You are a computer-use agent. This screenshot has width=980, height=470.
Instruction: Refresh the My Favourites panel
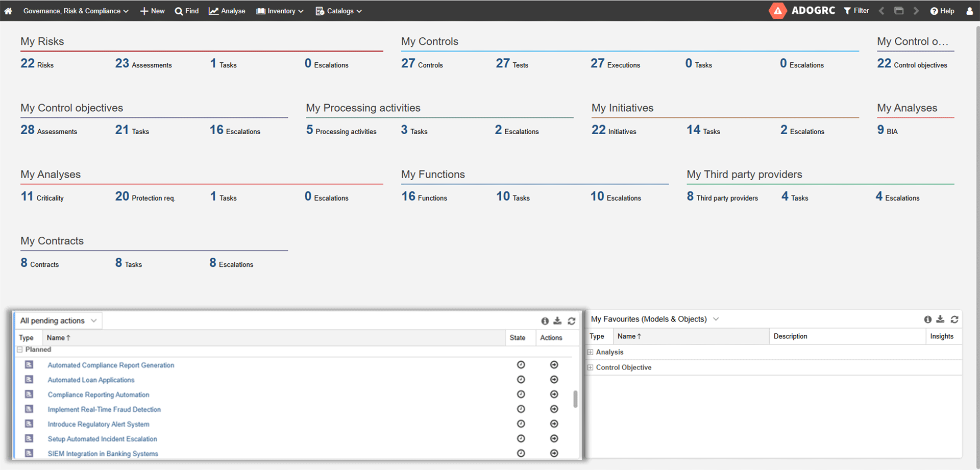pos(954,319)
